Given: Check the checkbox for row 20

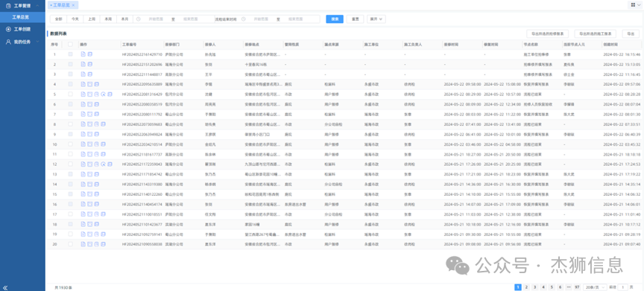Looking at the screenshot, I should click(70, 244).
